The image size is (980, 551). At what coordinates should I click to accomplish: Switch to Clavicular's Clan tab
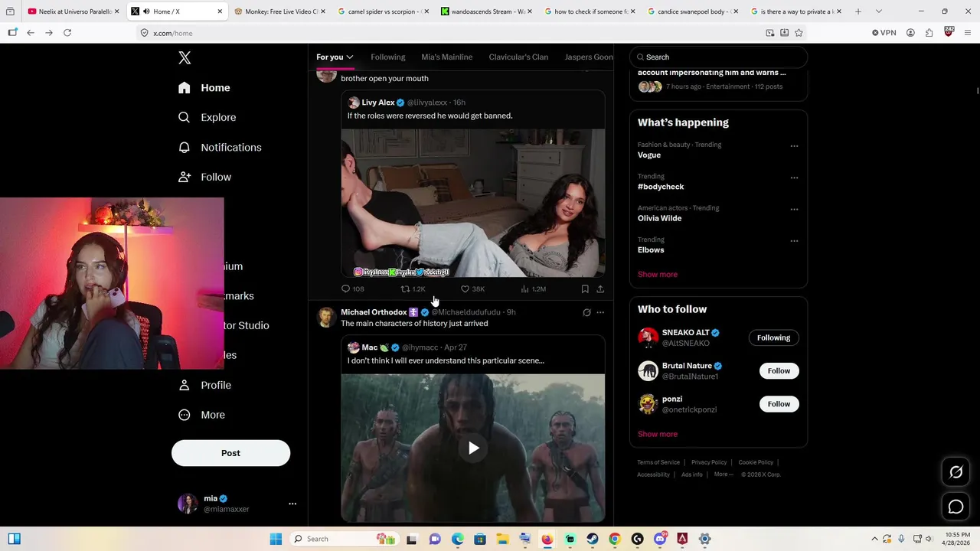[518, 57]
